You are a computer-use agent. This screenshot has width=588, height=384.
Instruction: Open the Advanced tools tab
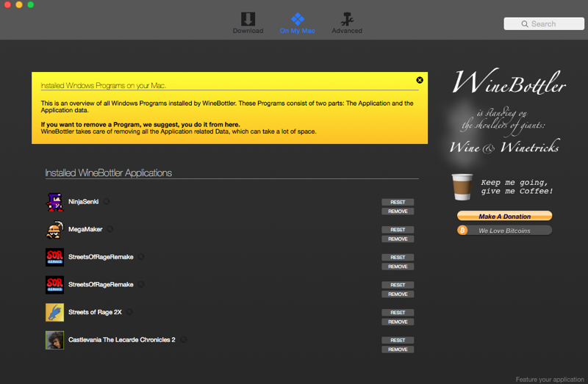[347, 23]
